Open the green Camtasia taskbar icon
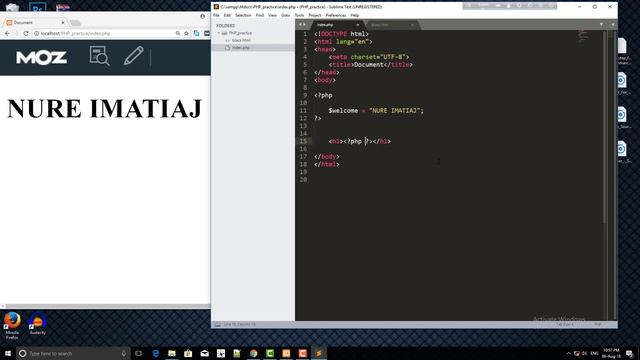The width and height of the screenshot is (640, 360). pyautogui.click(x=270, y=353)
